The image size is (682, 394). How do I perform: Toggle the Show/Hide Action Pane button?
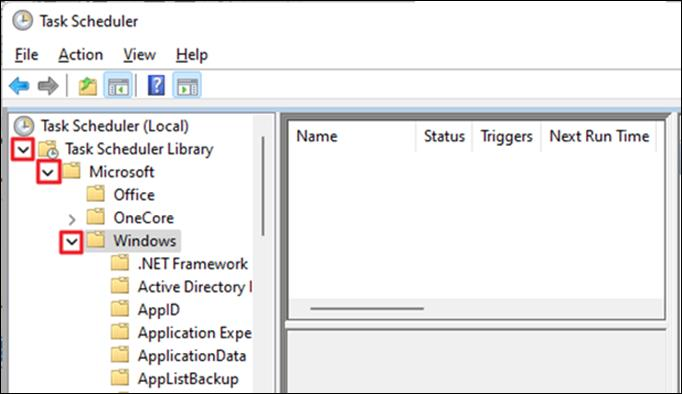coord(187,86)
